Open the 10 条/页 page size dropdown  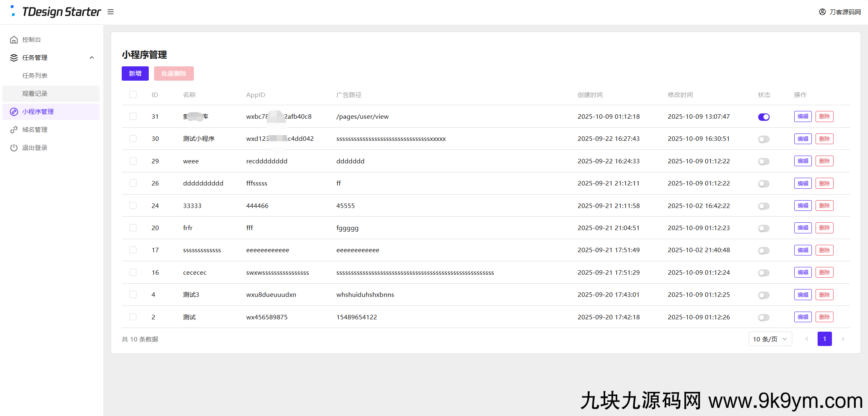point(770,339)
